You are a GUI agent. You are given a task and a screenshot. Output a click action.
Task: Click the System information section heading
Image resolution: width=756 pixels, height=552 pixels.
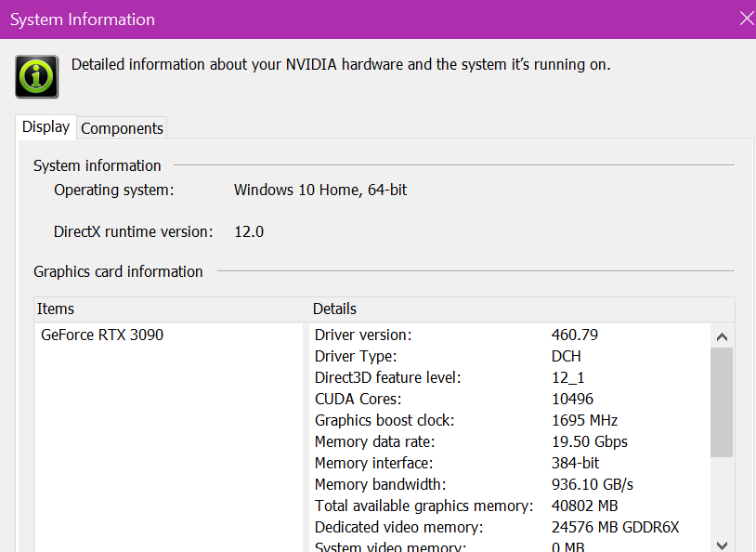pos(97,165)
